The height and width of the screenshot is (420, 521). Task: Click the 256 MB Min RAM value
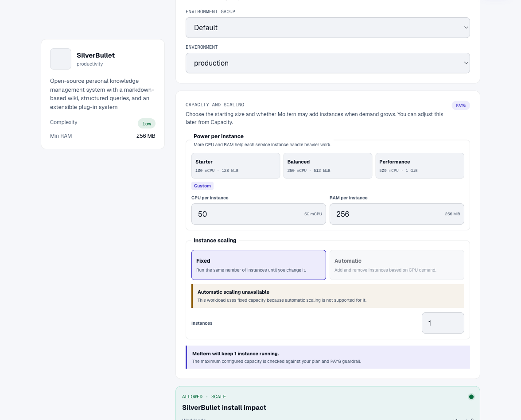tap(146, 136)
